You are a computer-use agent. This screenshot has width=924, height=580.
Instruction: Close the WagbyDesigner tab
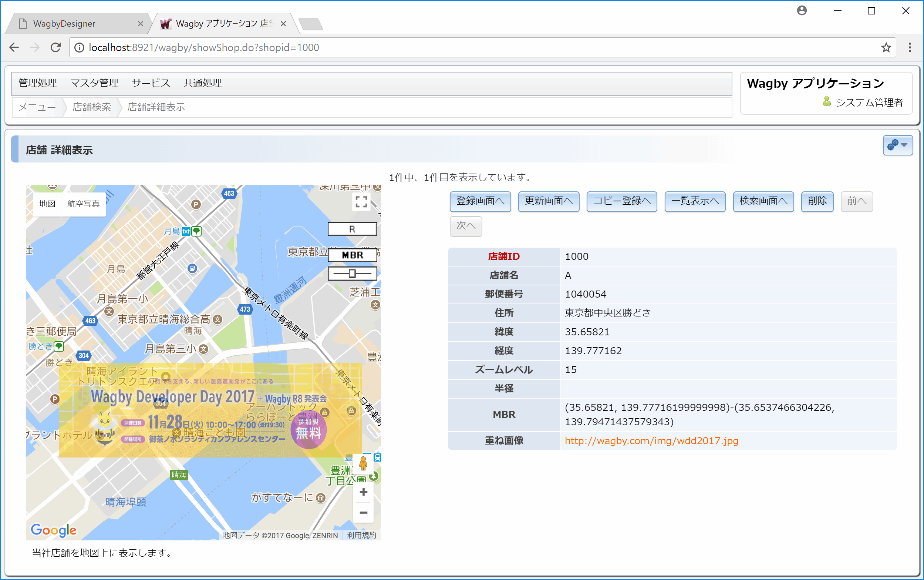[140, 24]
